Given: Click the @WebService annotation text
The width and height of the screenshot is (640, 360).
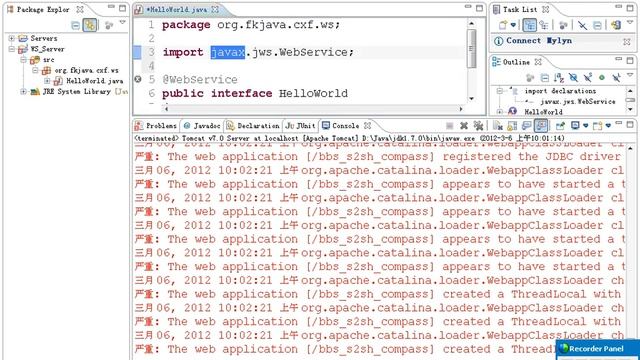Looking at the screenshot, I should [200, 80].
